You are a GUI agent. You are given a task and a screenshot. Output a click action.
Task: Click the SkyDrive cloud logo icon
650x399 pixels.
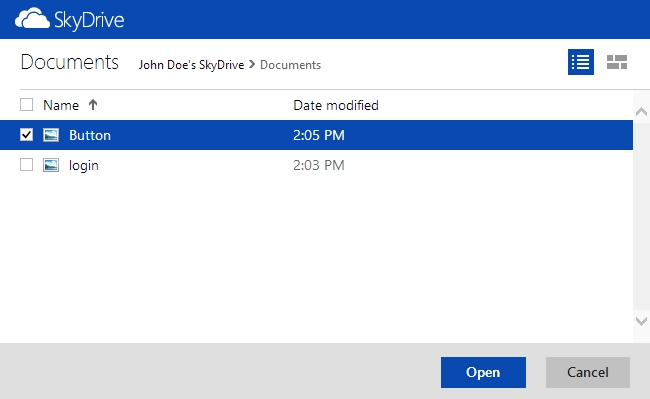[32, 19]
